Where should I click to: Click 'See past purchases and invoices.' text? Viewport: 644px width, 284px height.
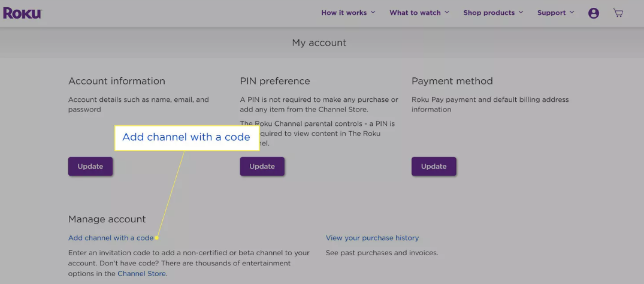382,253
